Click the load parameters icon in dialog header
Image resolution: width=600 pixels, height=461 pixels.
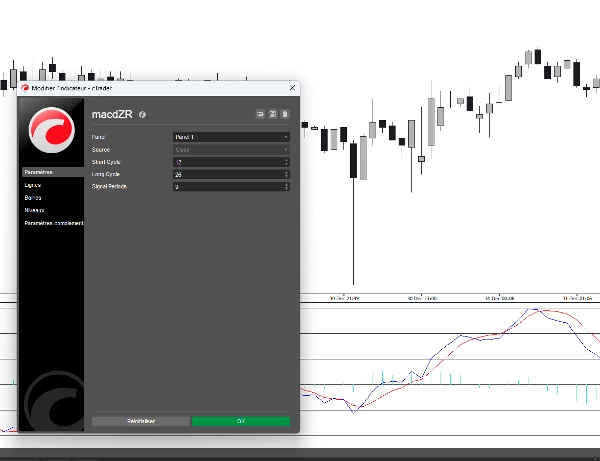260,114
